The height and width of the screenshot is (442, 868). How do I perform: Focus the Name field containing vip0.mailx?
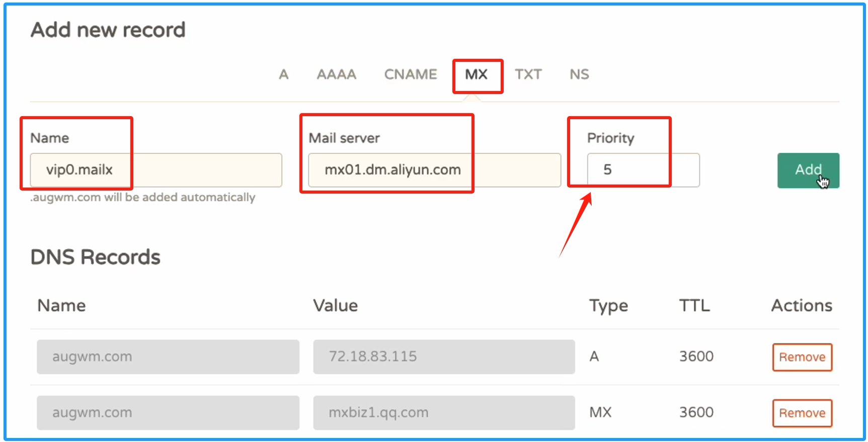tap(156, 170)
